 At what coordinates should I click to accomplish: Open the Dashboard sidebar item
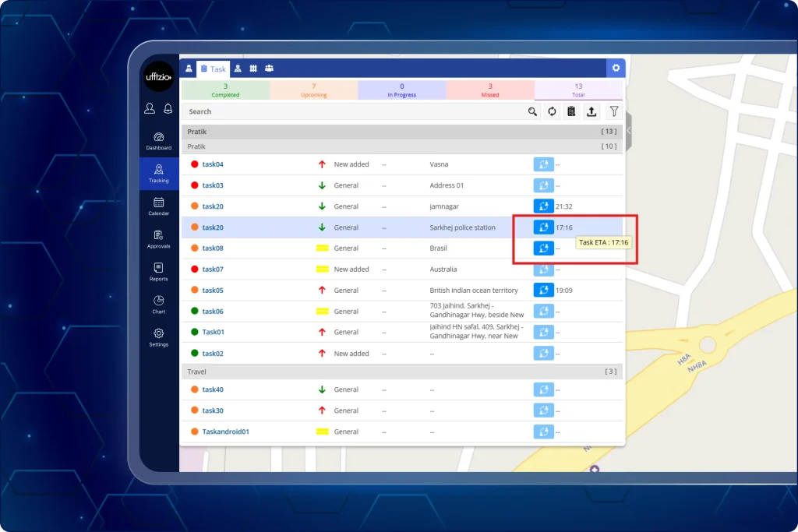[x=159, y=142]
